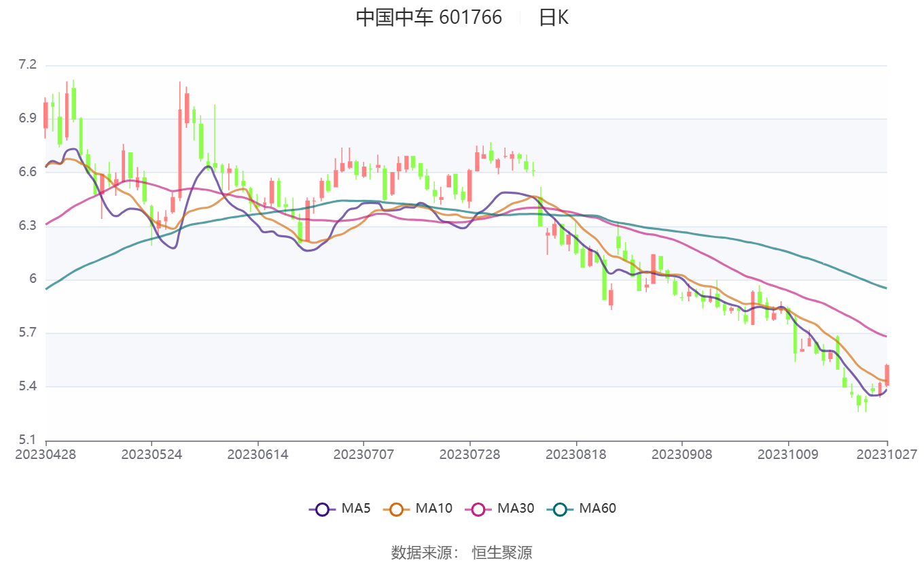Toggle the MA10 orange legend circle marker
The image size is (924, 563).
(x=397, y=509)
